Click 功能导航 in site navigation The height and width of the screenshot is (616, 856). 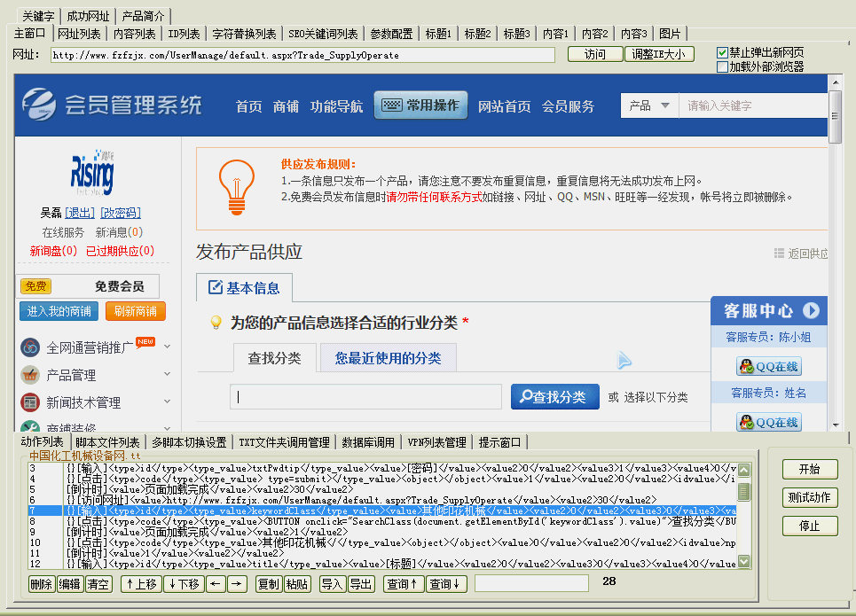(336, 106)
